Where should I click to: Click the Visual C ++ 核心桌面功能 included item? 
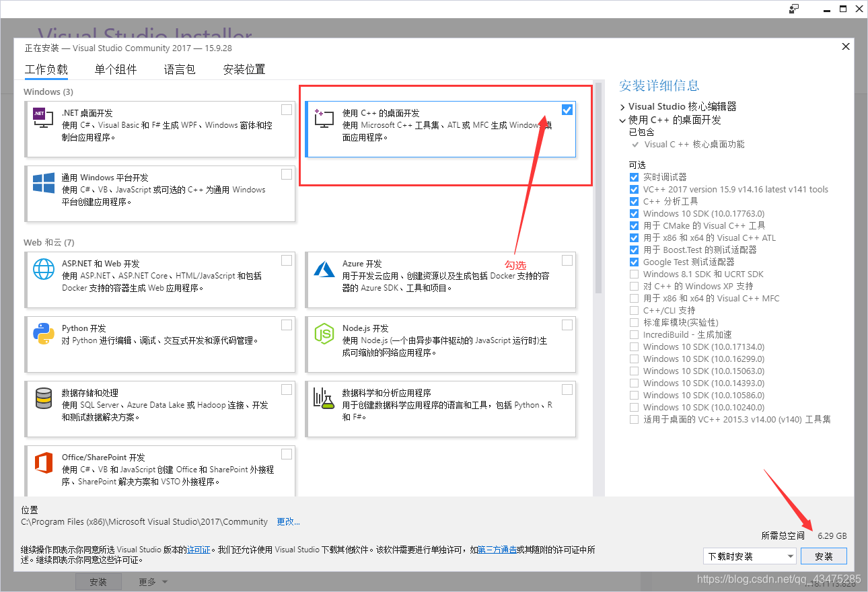(x=694, y=145)
